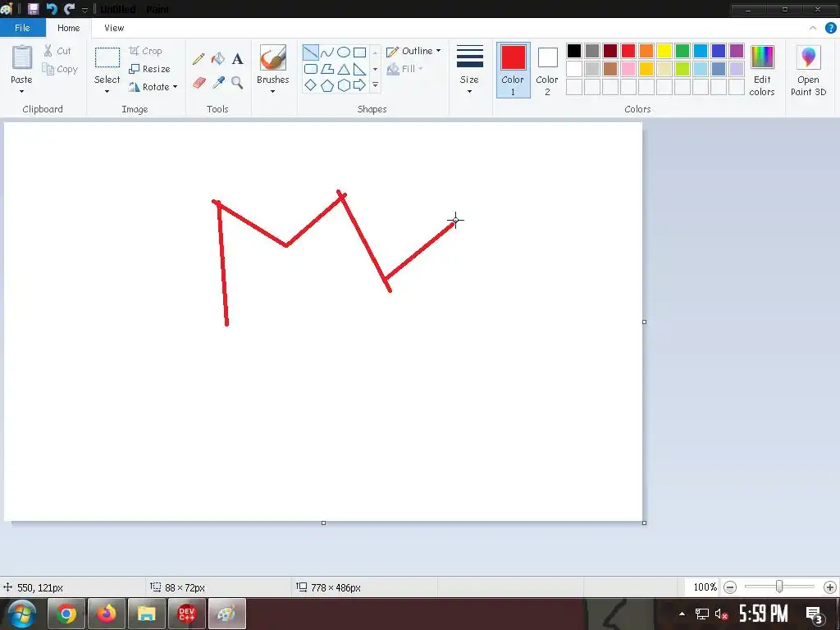The height and width of the screenshot is (630, 840).
Task: Click the Cut button
Action: (57, 51)
